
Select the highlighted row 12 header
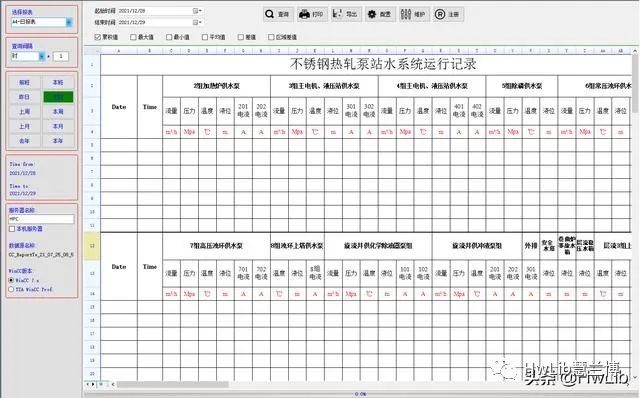click(92, 246)
